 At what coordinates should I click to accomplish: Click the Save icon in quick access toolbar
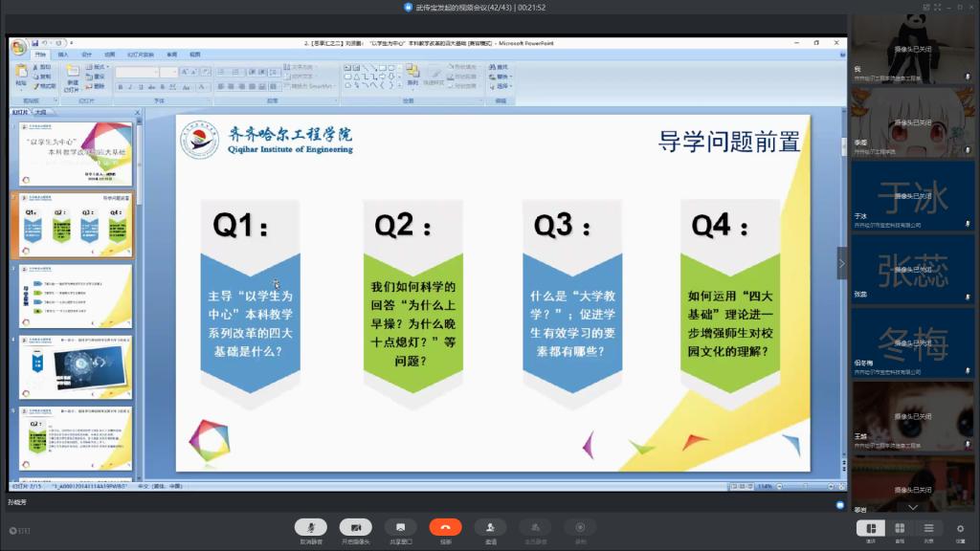point(35,43)
